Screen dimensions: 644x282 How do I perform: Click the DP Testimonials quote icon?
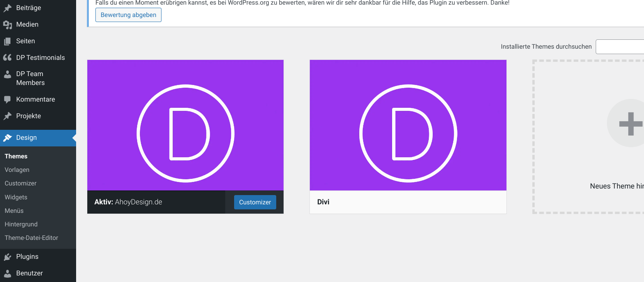pos(7,58)
